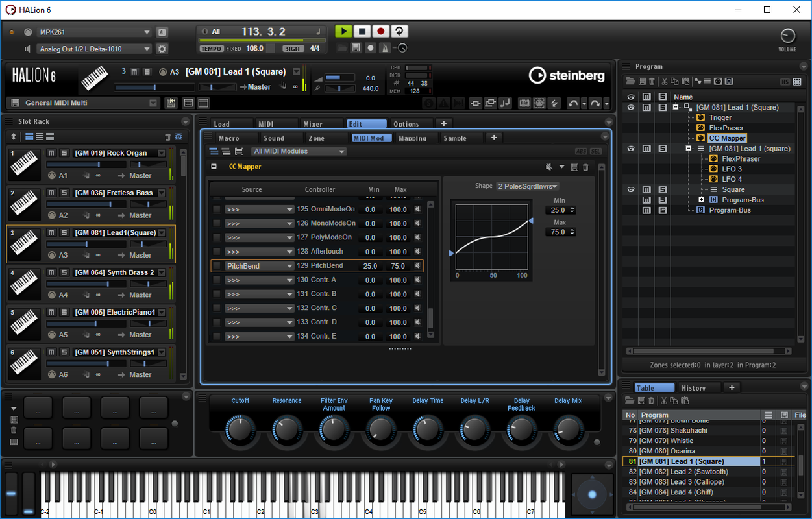The image size is (812, 519).
Task: Mute slot 4 Synth Brass 2
Action: (52, 272)
